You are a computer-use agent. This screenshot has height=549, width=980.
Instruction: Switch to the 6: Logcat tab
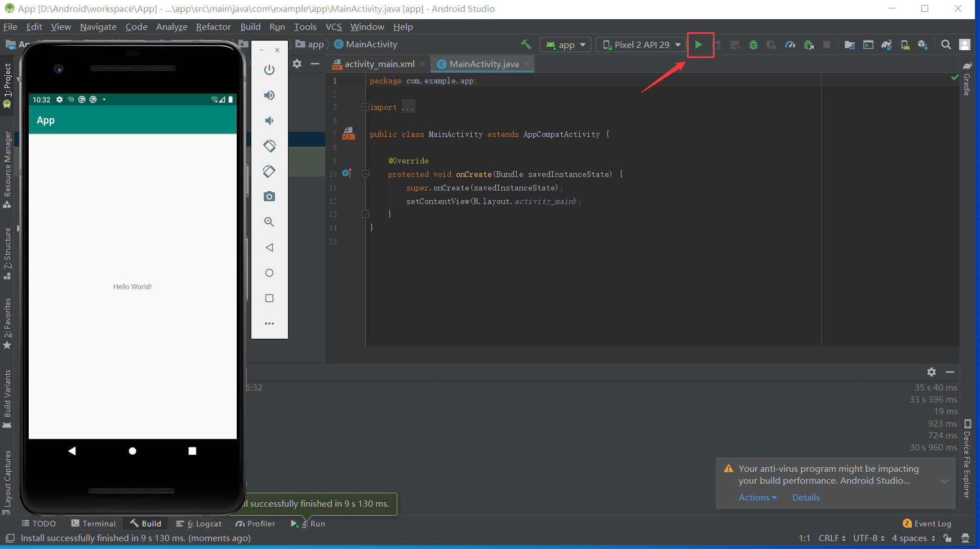coord(199,524)
